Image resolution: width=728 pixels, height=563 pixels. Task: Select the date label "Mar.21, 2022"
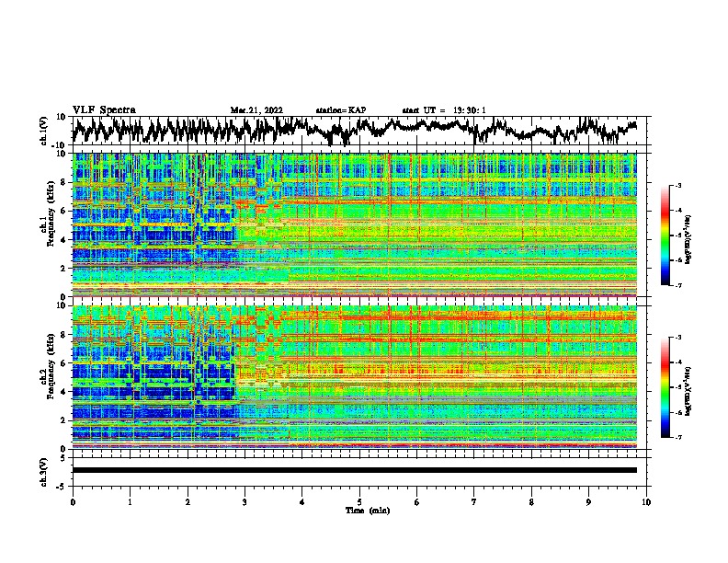click(x=256, y=110)
